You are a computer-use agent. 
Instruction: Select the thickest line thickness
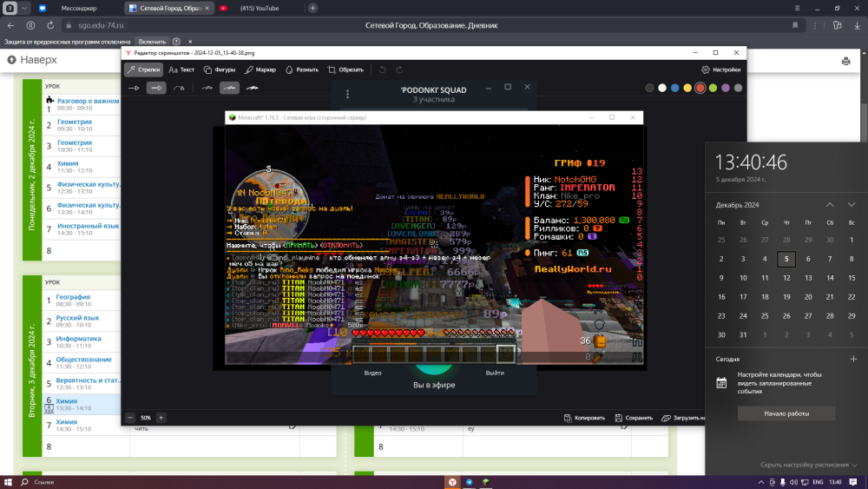(253, 88)
